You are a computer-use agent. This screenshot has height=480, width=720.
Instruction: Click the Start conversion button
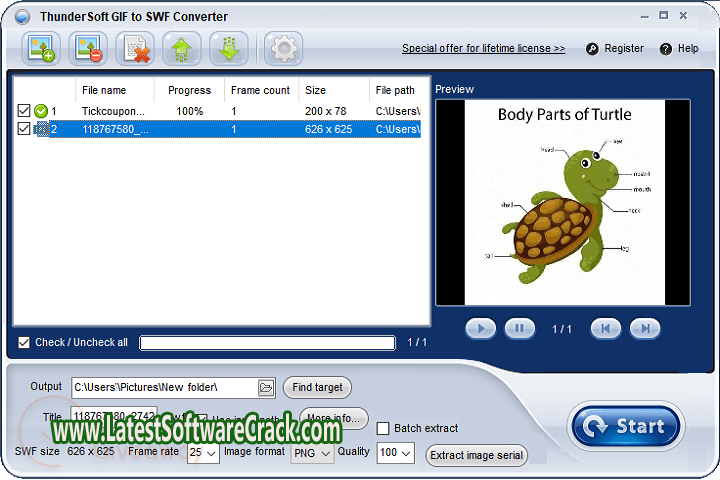click(x=627, y=426)
